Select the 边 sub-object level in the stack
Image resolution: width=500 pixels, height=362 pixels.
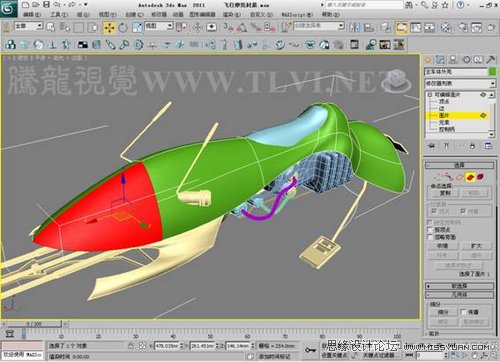point(441,108)
